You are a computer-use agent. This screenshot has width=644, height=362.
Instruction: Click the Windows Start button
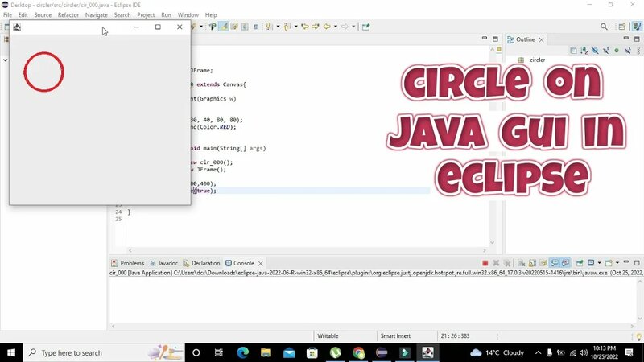[11, 352]
